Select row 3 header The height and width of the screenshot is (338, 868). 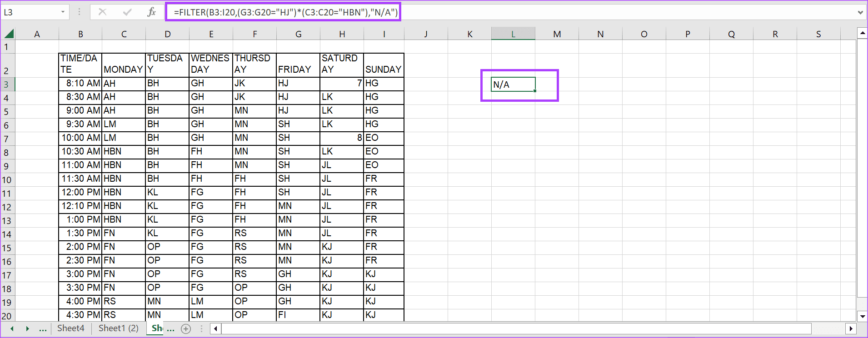7,84
